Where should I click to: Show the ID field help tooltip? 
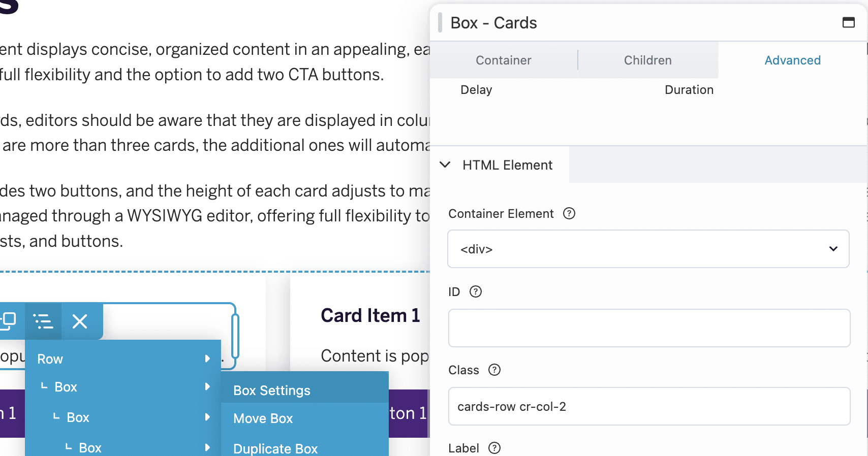point(476,291)
